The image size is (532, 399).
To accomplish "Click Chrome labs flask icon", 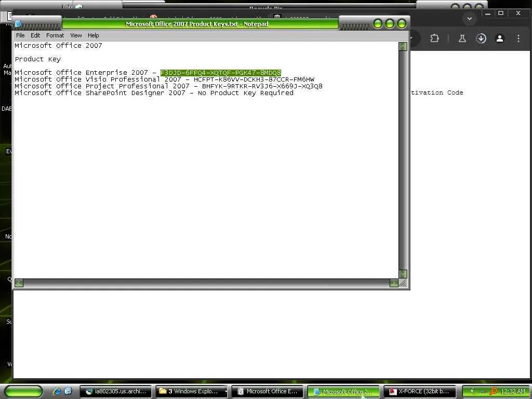I will tap(462, 38).
